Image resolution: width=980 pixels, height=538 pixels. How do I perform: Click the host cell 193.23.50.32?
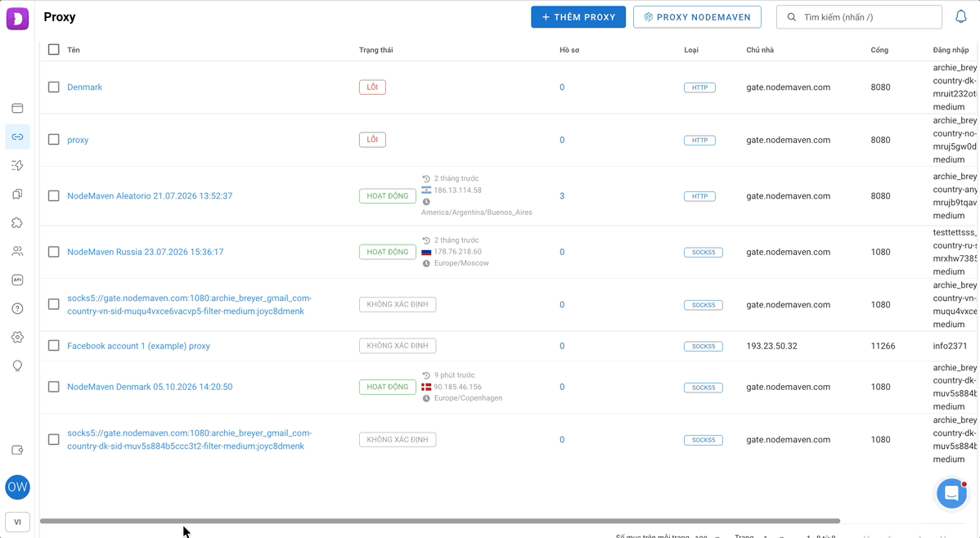click(x=772, y=346)
